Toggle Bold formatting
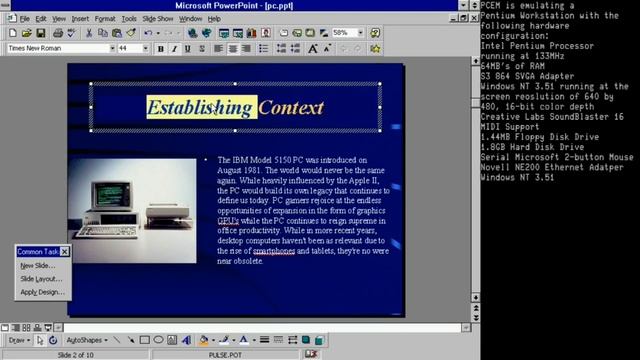640x360 pixels. click(161, 49)
